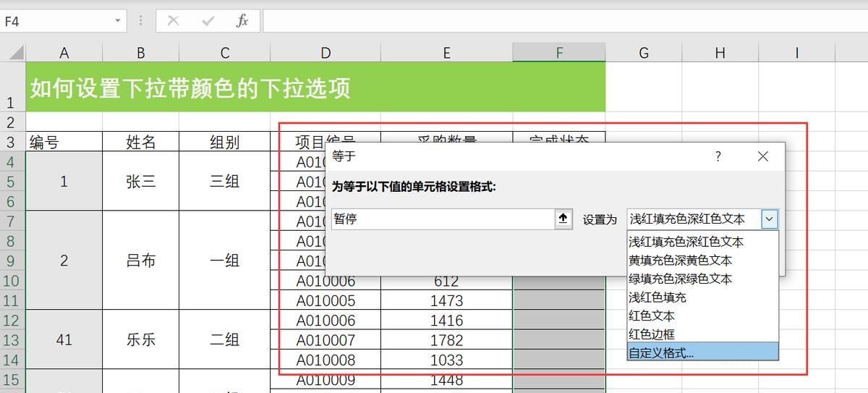Image resolution: width=868 pixels, height=393 pixels.
Task: Click the cell with name 张三
Action: click(x=141, y=181)
